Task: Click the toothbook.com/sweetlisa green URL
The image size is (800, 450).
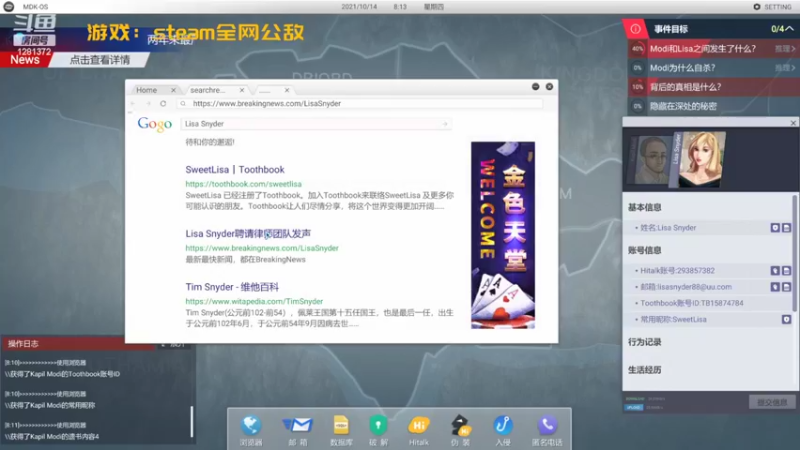Action: [x=243, y=184]
